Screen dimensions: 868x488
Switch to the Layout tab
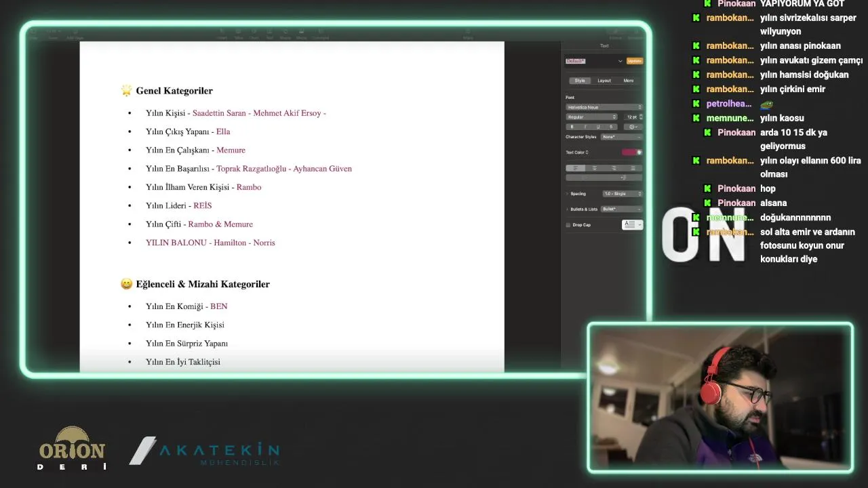604,81
